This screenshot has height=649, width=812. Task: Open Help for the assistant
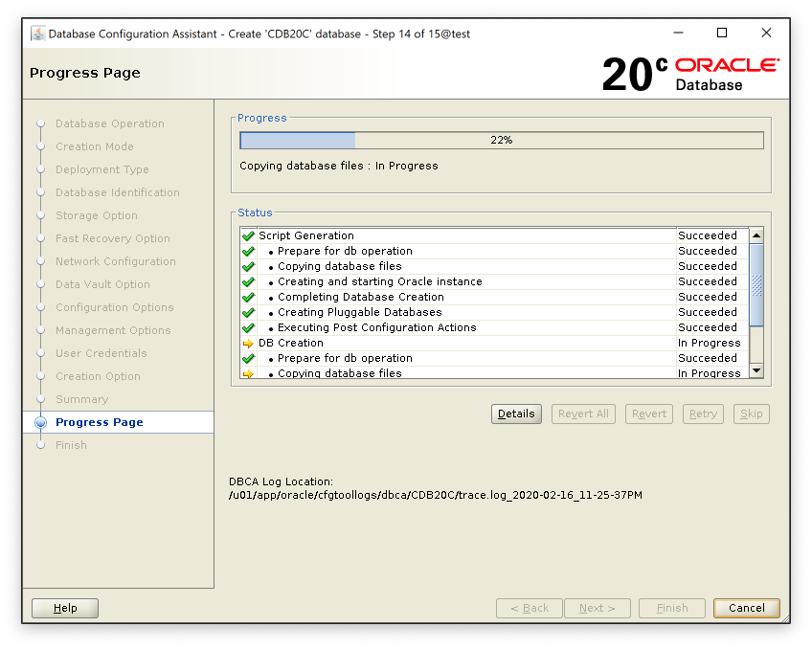coord(65,608)
